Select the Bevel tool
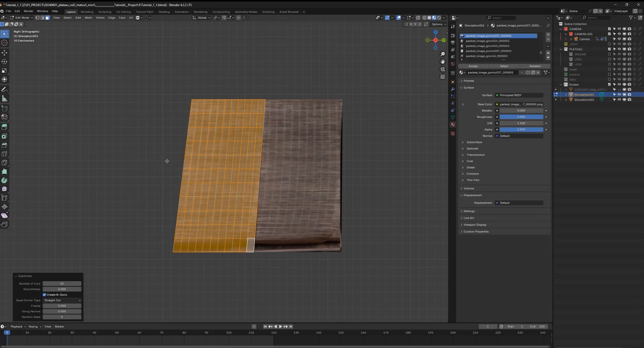This screenshot has height=348, width=644. [x=5, y=145]
